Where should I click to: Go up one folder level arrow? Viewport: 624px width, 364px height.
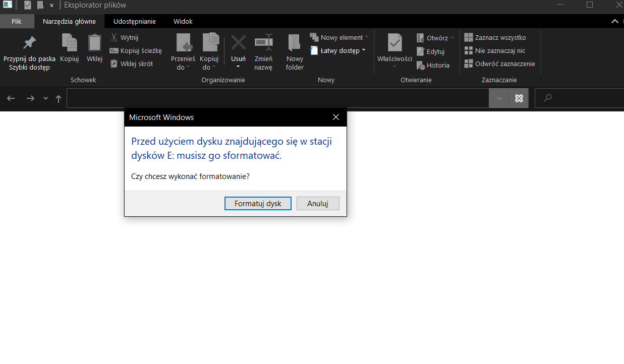(x=59, y=99)
